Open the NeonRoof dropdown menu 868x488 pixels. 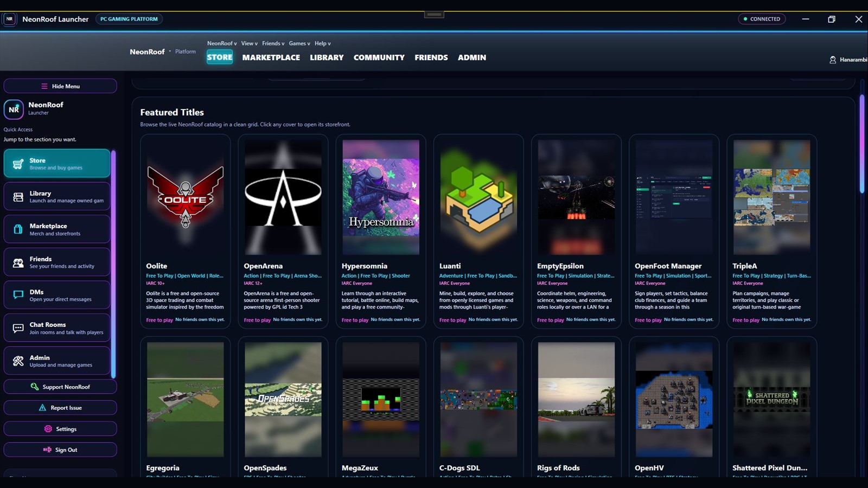pyautogui.click(x=222, y=43)
